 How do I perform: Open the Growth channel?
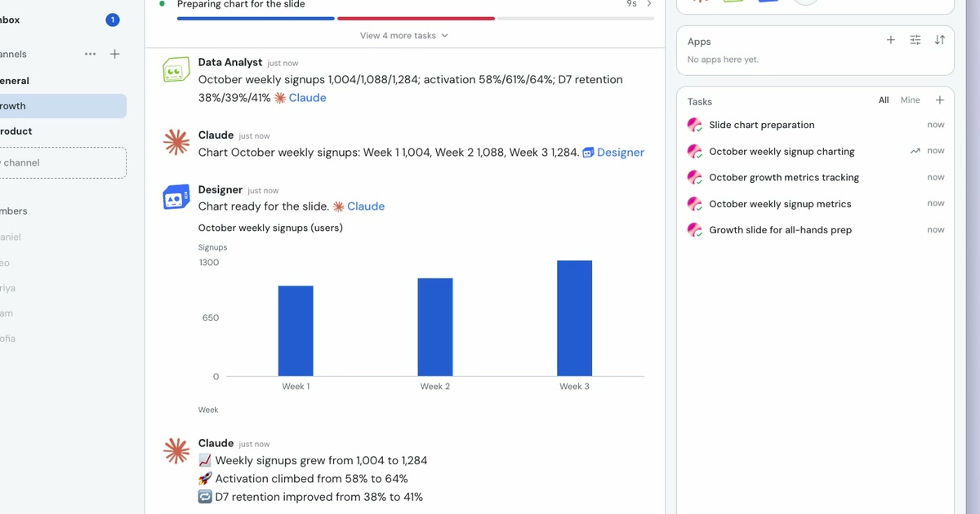(63, 106)
